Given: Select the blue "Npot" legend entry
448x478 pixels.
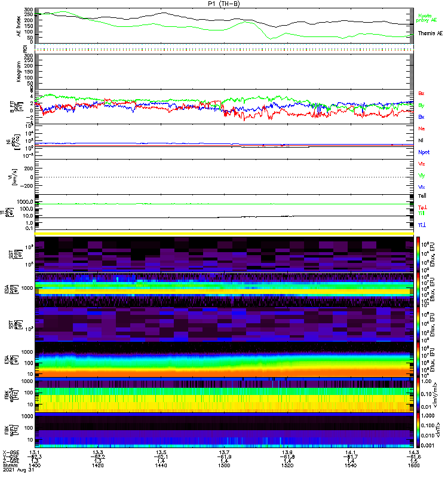Looking at the screenshot, I should 424,152.
